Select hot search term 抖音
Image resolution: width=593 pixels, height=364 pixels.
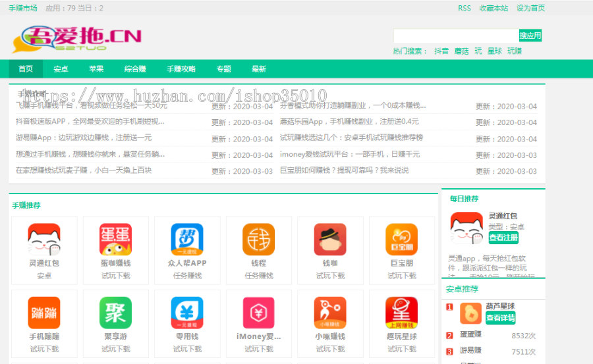click(441, 51)
